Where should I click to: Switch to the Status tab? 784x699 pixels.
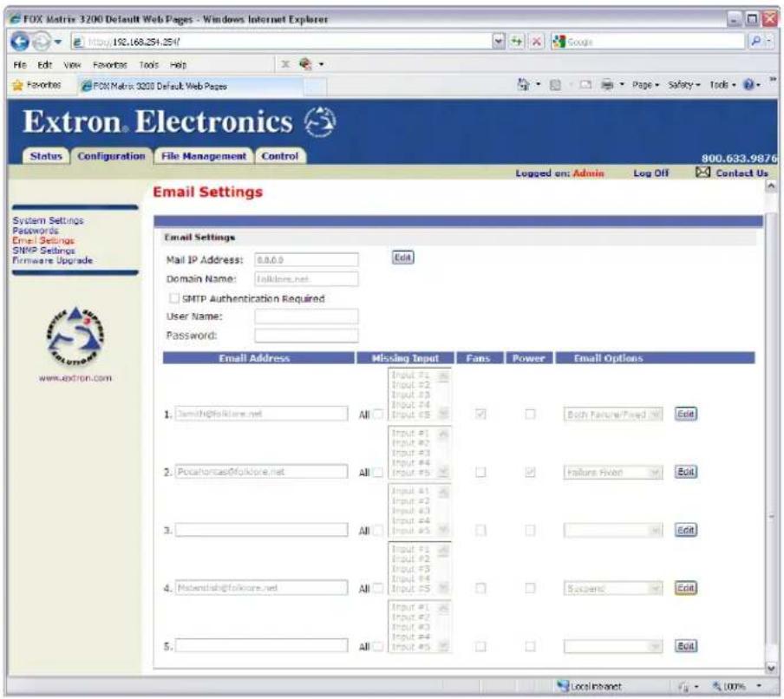pyautogui.click(x=45, y=156)
